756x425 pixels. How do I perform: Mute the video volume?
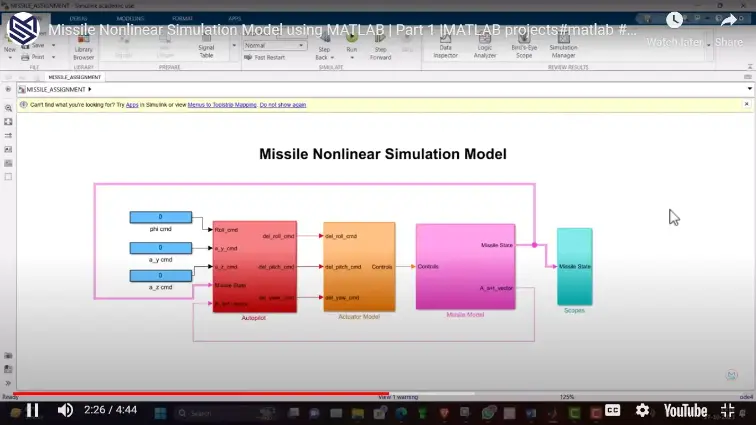[x=65, y=410]
